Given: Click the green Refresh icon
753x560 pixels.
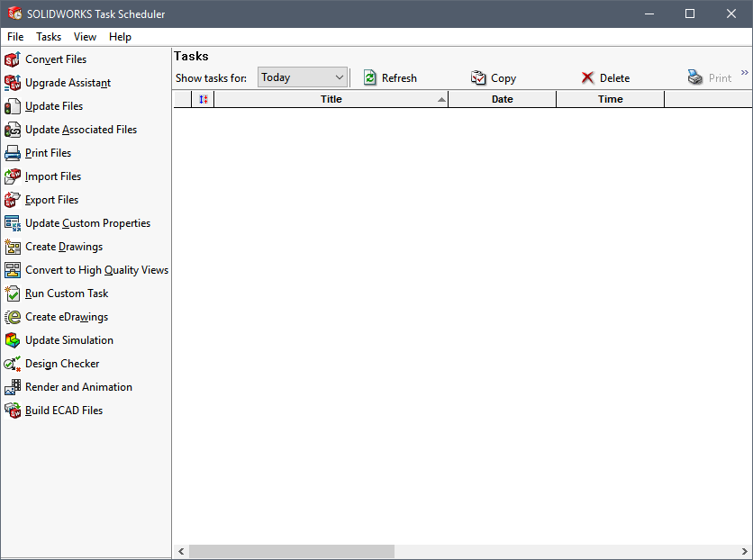Looking at the screenshot, I should 370,77.
